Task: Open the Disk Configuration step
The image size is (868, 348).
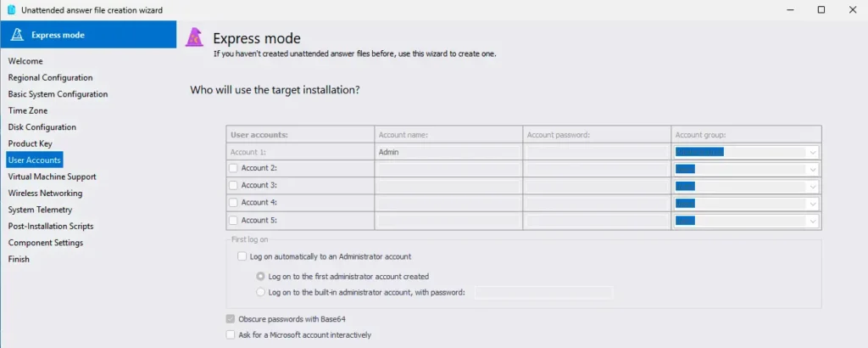Action: tap(42, 127)
